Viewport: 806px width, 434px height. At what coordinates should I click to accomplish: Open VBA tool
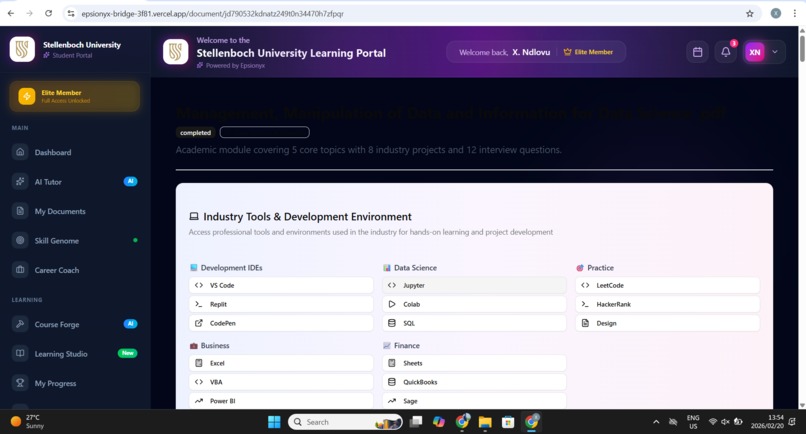pyautogui.click(x=281, y=382)
